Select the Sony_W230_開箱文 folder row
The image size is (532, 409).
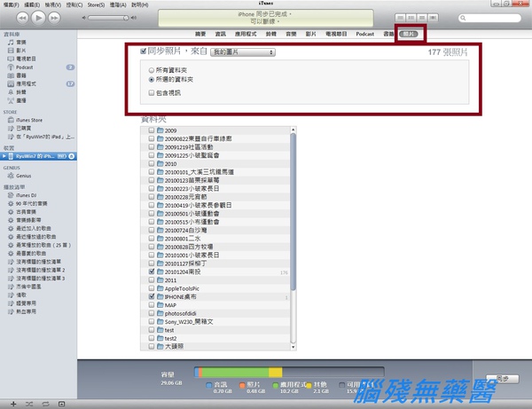(x=215, y=321)
